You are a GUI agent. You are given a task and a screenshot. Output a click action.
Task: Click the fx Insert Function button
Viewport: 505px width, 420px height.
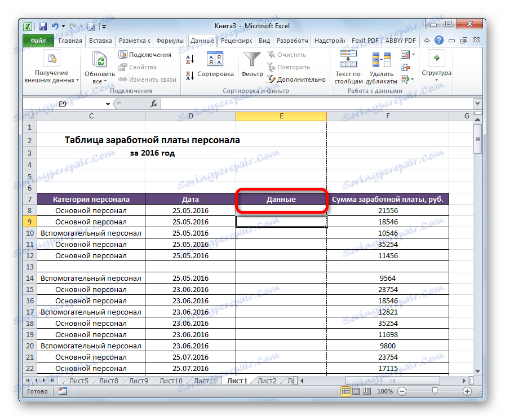click(154, 104)
